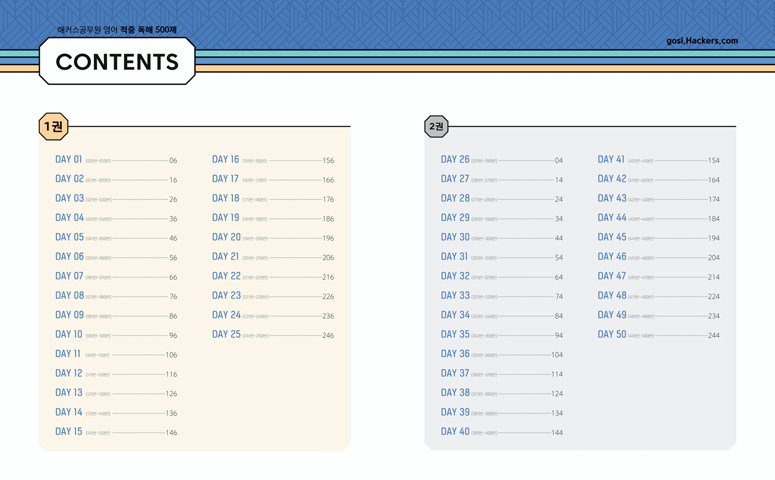Jump to the DAY 45 entry

[x=612, y=238]
